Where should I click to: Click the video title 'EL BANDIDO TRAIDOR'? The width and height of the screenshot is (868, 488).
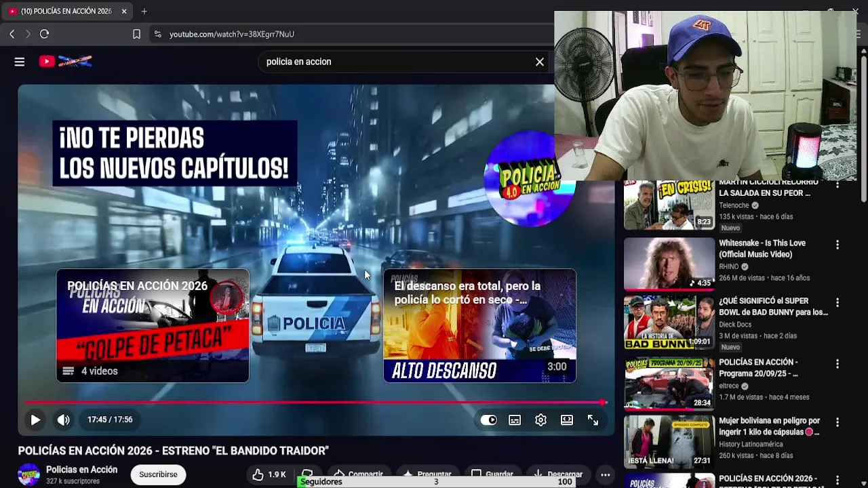pyautogui.click(x=173, y=451)
